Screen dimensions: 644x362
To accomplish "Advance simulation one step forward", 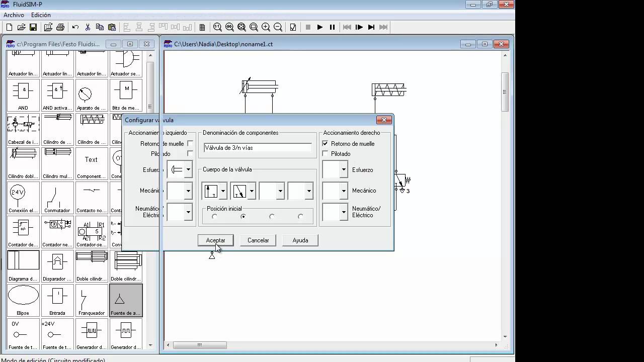I will [359, 27].
